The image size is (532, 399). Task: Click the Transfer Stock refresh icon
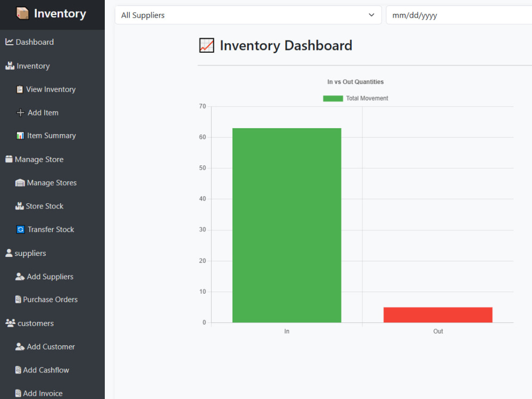pos(20,229)
